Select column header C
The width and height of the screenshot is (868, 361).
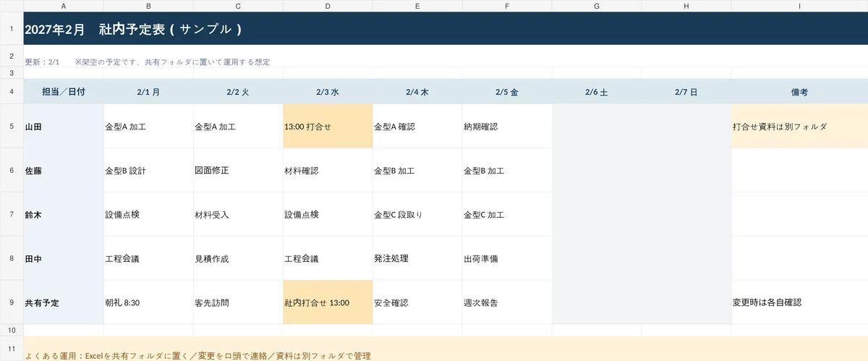[x=239, y=6]
